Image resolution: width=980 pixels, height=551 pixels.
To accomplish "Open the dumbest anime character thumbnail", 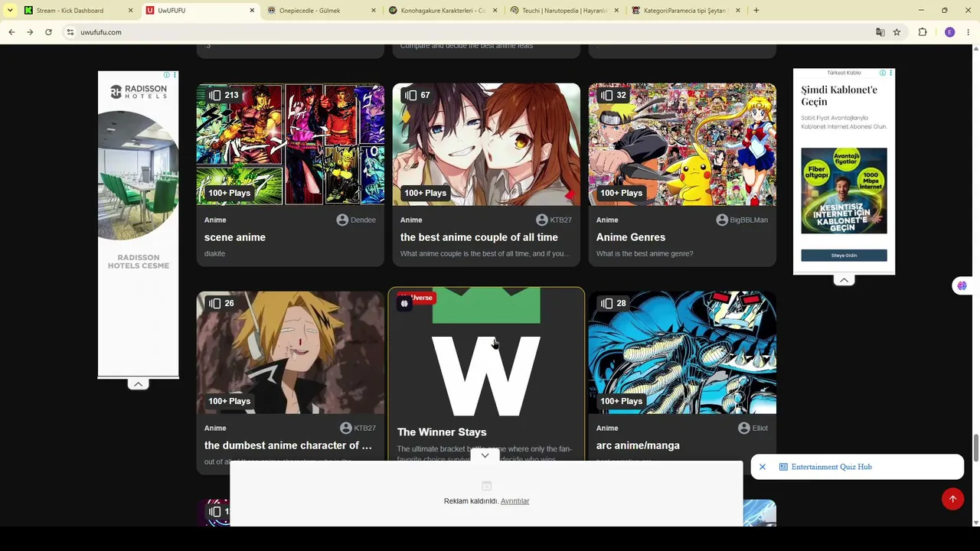I will (x=290, y=353).
